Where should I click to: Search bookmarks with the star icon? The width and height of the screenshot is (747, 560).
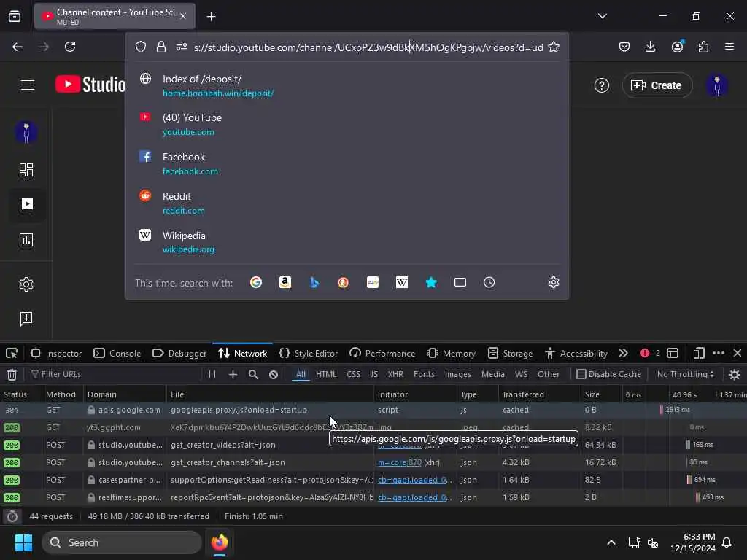click(x=431, y=282)
